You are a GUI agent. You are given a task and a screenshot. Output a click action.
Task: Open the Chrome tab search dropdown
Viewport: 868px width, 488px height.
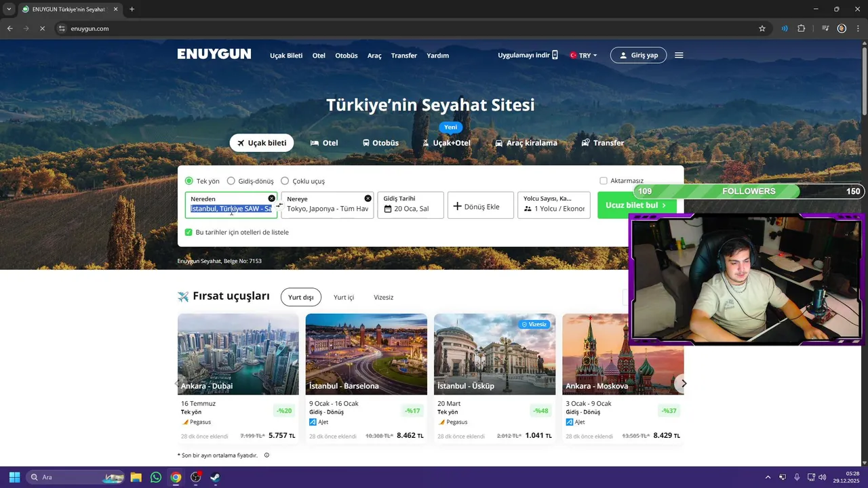pyautogui.click(x=9, y=9)
